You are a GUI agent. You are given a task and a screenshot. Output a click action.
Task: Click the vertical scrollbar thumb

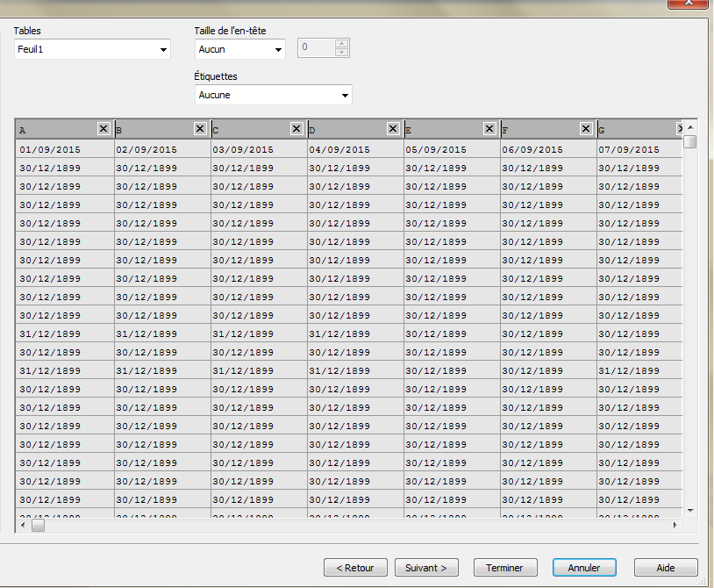pyautogui.click(x=690, y=141)
